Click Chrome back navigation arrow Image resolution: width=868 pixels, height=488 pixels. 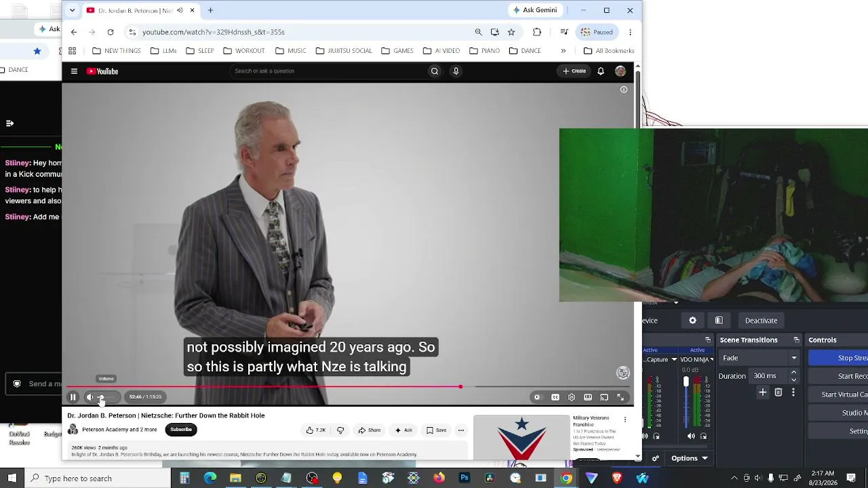pos(74,32)
